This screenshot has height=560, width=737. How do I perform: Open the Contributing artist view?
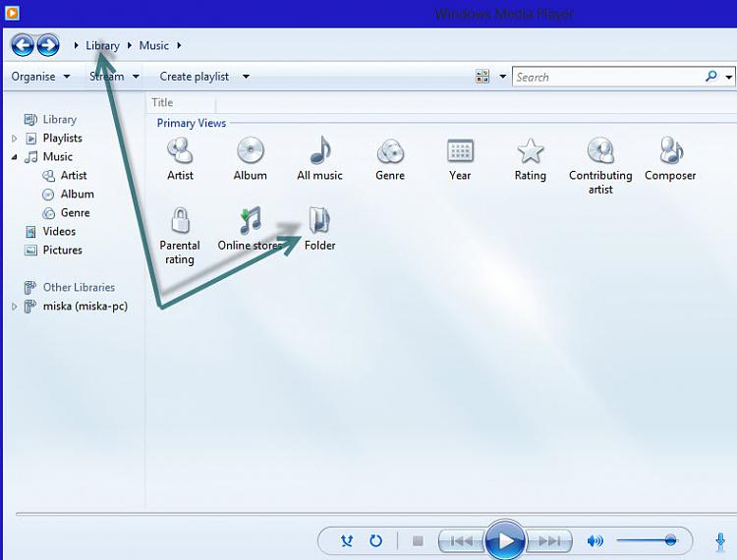pos(600,165)
